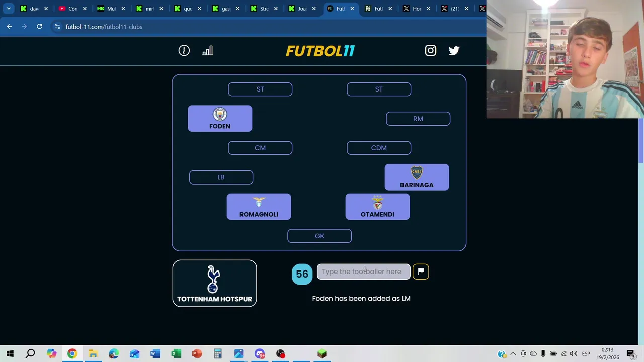The image size is (644, 362).
Task: Open Microsoft Excel from the taskbar
Action: (176, 354)
